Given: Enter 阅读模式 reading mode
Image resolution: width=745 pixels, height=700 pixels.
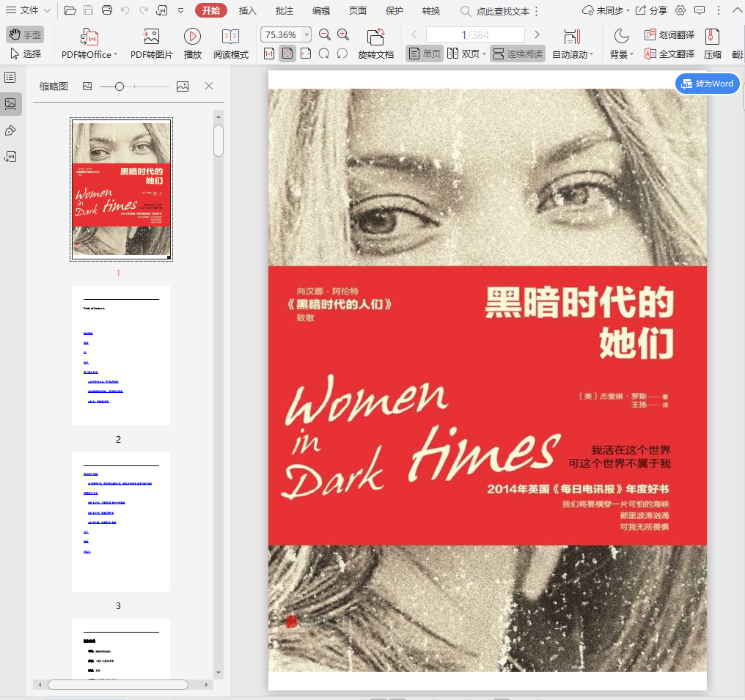Looking at the screenshot, I should pyautogui.click(x=230, y=37).
